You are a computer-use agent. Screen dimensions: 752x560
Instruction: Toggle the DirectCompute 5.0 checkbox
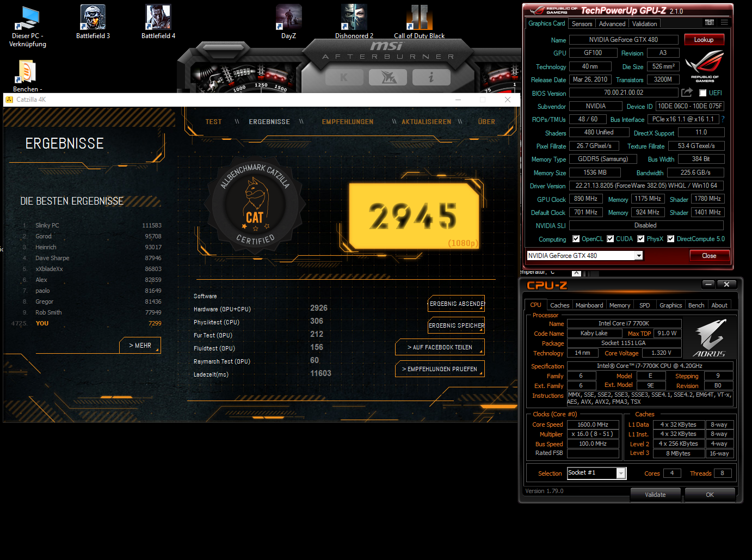[671, 239]
